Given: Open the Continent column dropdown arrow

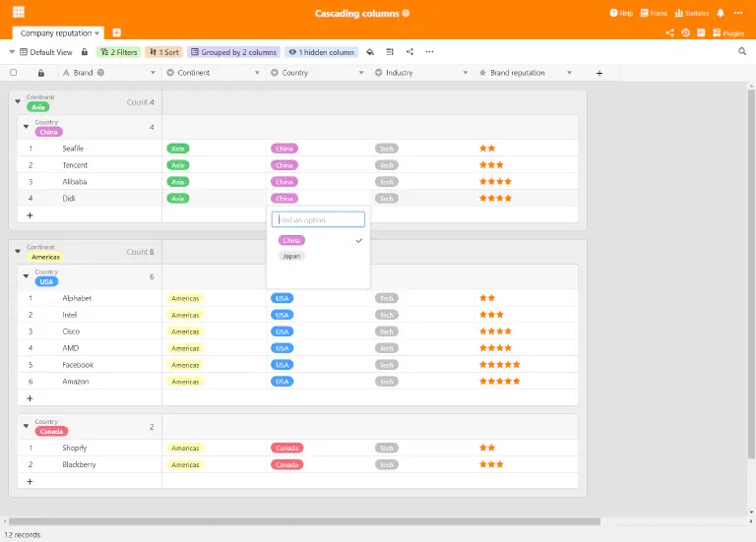Looking at the screenshot, I should (257, 73).
